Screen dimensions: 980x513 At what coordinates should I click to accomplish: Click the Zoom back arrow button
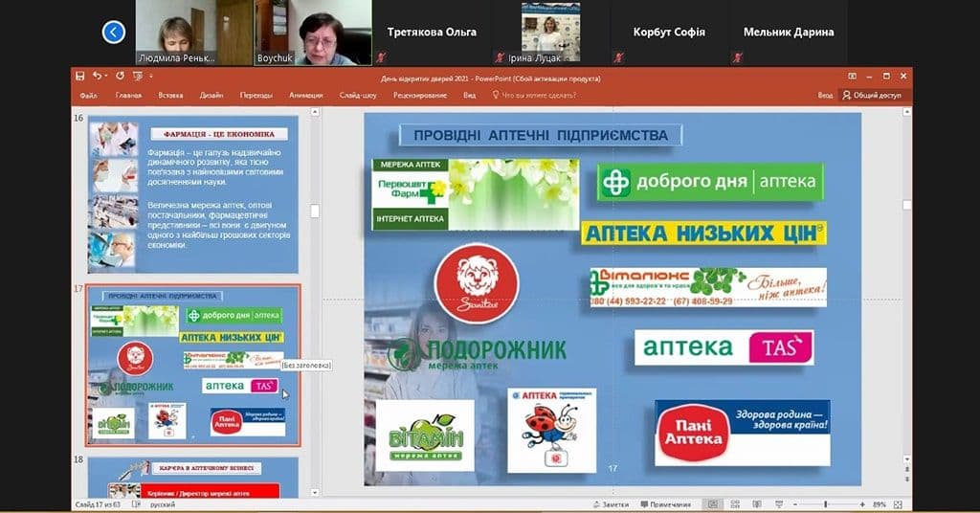pyautogui.click(x=114, y=32)
